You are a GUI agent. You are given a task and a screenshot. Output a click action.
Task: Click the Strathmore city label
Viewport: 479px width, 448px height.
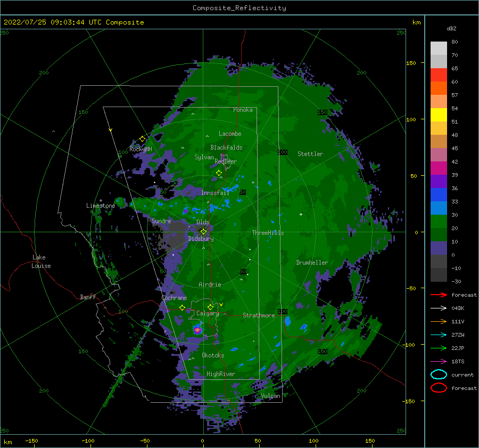tap(259, 315)
